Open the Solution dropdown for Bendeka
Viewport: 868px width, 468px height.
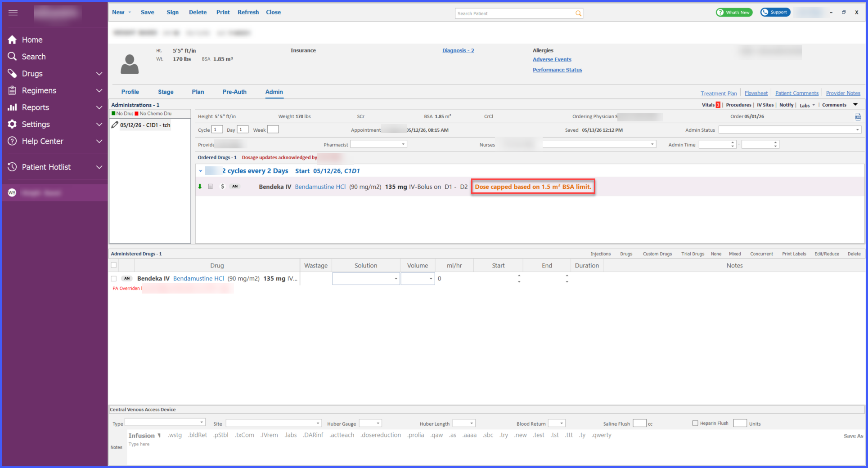click(x=366, y=279)
